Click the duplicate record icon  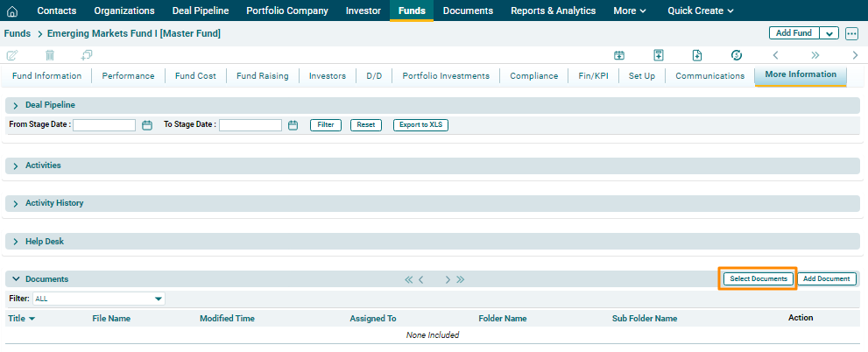[87, 55]
